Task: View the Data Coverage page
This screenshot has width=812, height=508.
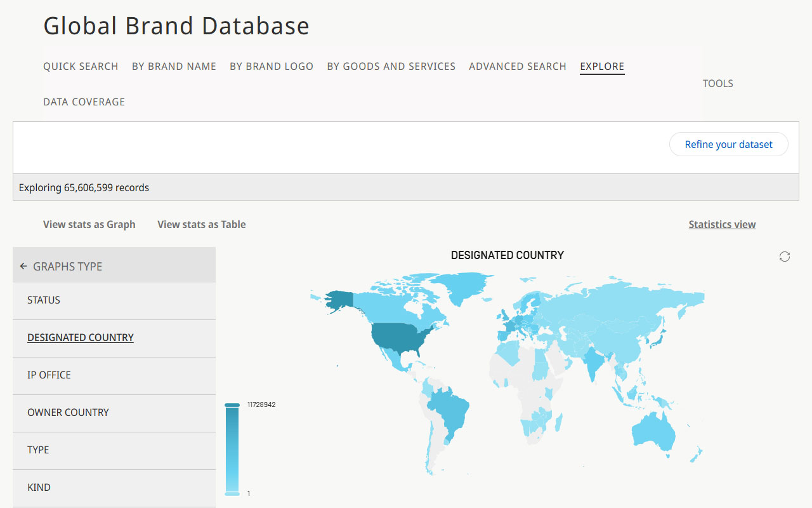Action: pyautogui.click(x=84, y=102)
